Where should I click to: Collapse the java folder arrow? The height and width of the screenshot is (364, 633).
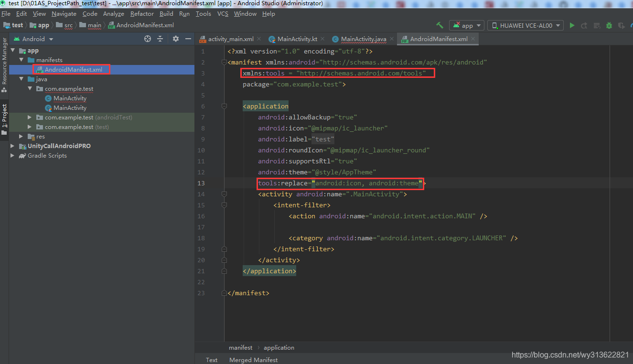point(21,79)
